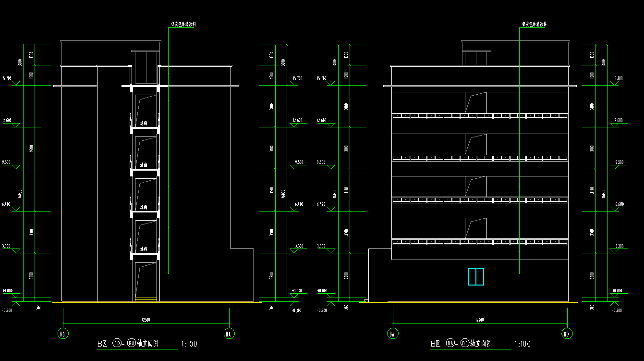Select the left drawing's 轴立面图 title text

click(147, 344)
